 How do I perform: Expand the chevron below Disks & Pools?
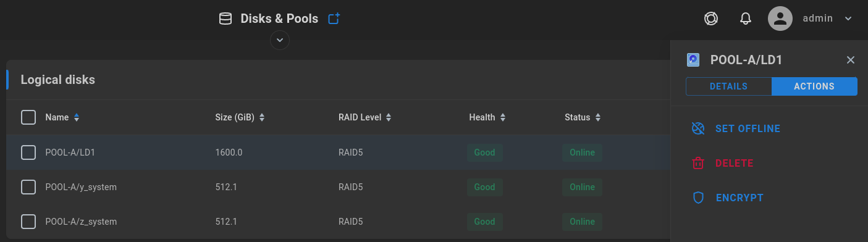(x=280, y=40)
